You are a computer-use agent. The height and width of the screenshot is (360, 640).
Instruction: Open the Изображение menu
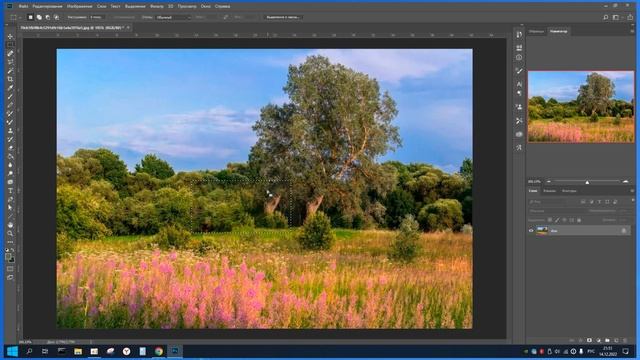(80, 7)
